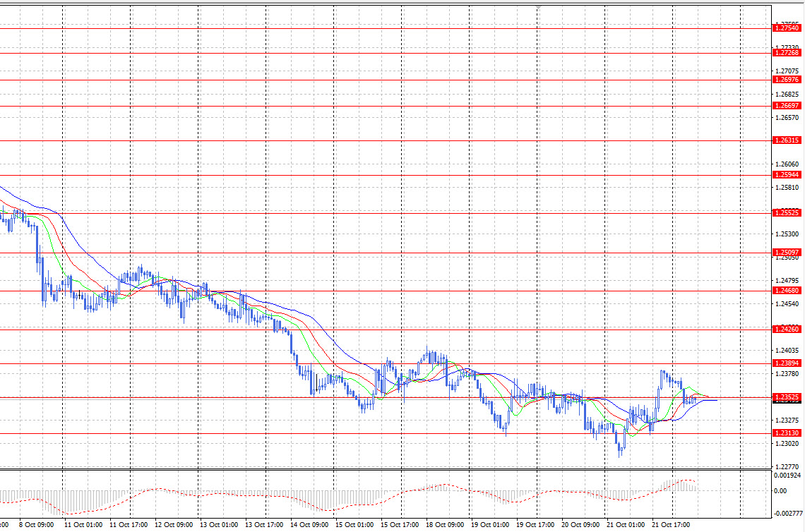Image resolution: width=805 pixels, height=532 pixels.
Task: Click the 1.24035 price scale value
Action: (x=787, y=351)
